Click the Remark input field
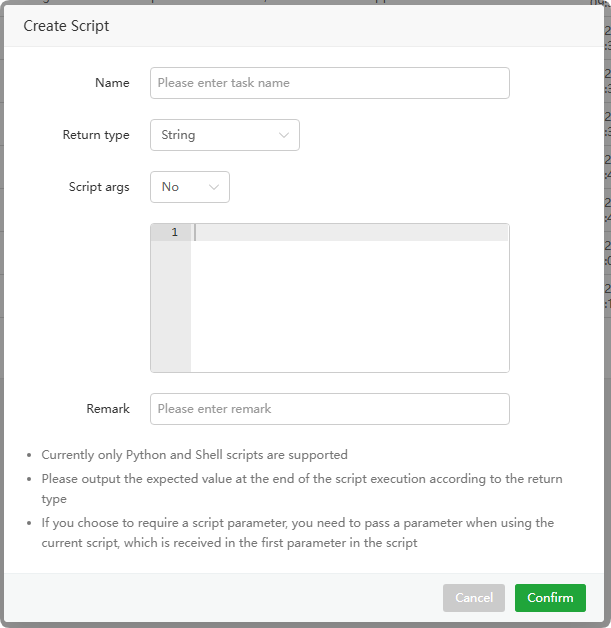 click(x=329, y=409)
